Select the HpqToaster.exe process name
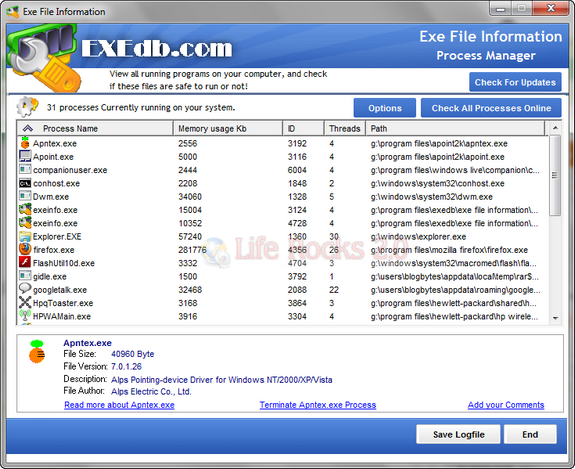The width and height of the screenshot is (575, 469). [63, 303]
